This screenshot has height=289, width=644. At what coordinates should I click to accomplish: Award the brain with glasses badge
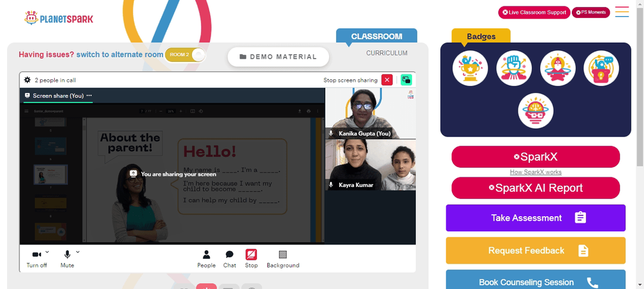click(536, 111)
